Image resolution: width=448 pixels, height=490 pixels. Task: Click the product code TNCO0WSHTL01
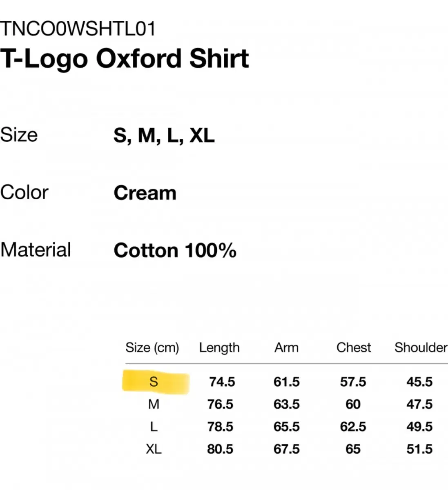click(x=78, y=29)
